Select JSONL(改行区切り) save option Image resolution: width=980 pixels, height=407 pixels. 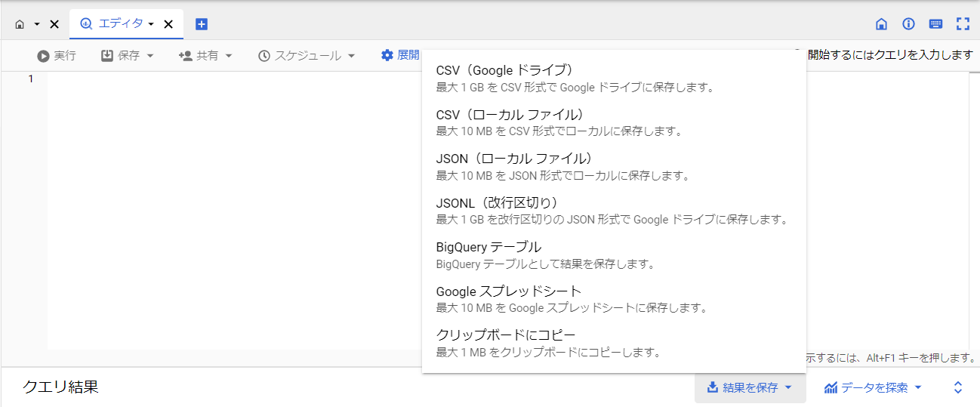tap(613, 211)
